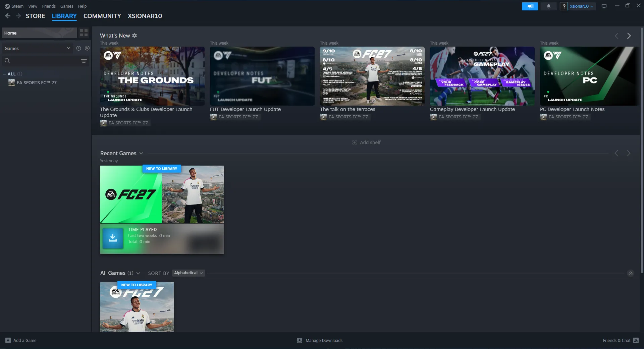
Task: Open advanced filter options icon
Action: tap(84, 61)
